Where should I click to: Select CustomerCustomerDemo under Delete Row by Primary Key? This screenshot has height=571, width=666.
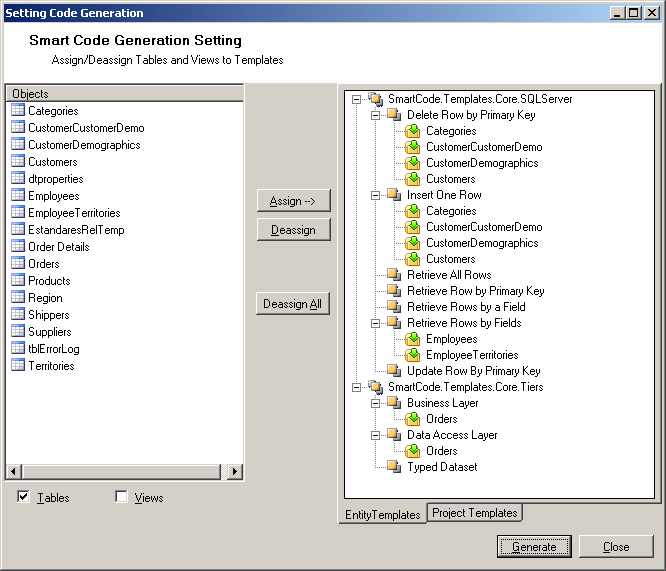coord(484,147)
